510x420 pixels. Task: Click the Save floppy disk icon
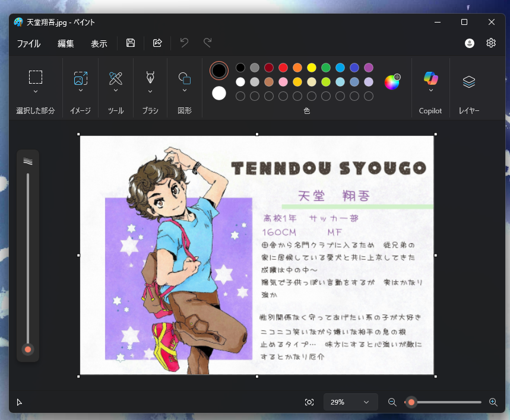click(131, 43)
